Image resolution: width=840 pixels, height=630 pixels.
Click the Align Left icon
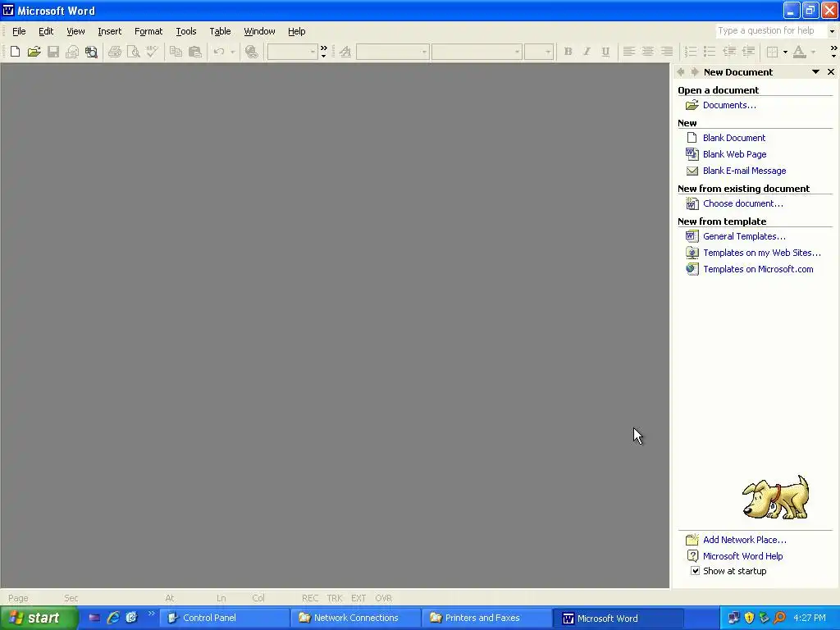pos(629,52)
